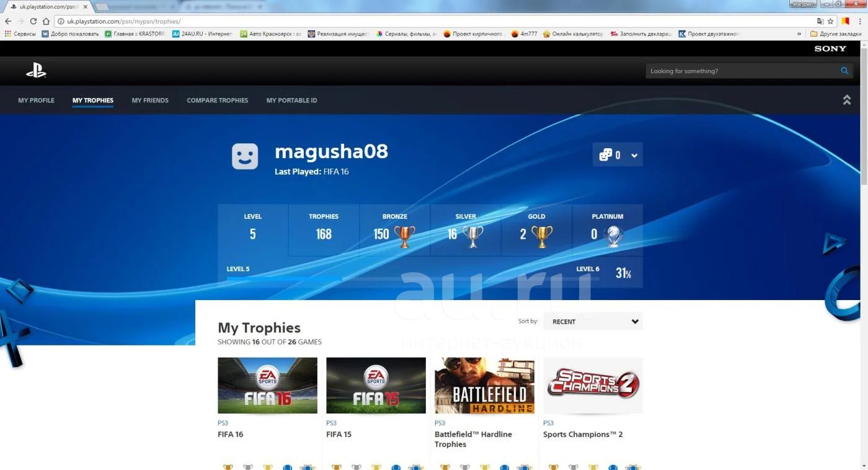Viewport: 868px width, 470px height.
Task: Open the 4m777 bookmark
Action: (524, 34)
